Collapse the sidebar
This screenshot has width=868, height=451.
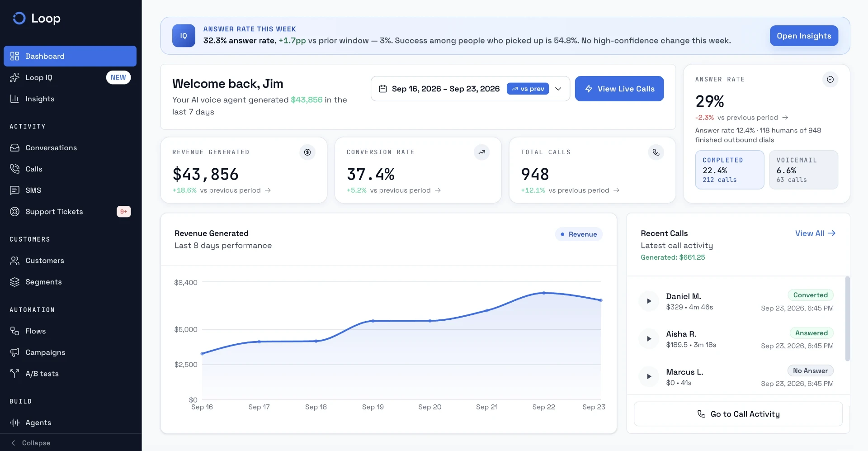31,443
